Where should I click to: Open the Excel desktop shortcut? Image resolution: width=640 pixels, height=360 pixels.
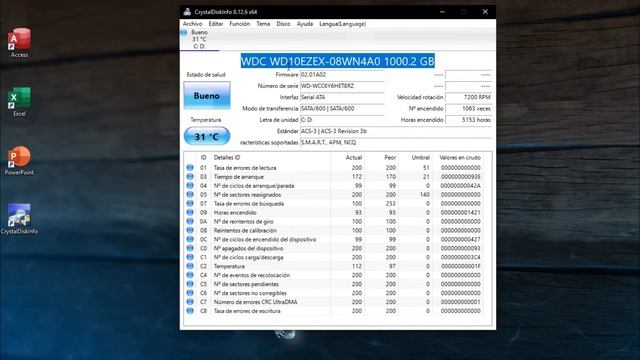[x=19, y=102]
